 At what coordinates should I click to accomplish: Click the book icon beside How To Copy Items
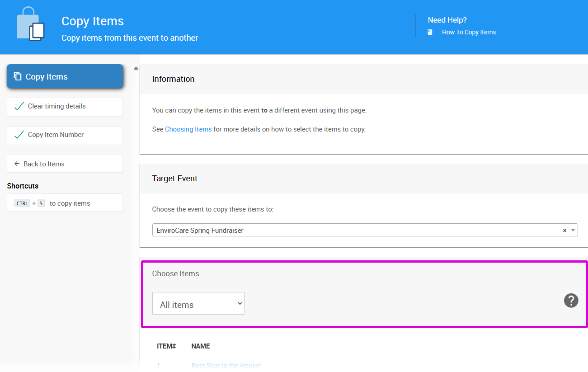point(430,32)
